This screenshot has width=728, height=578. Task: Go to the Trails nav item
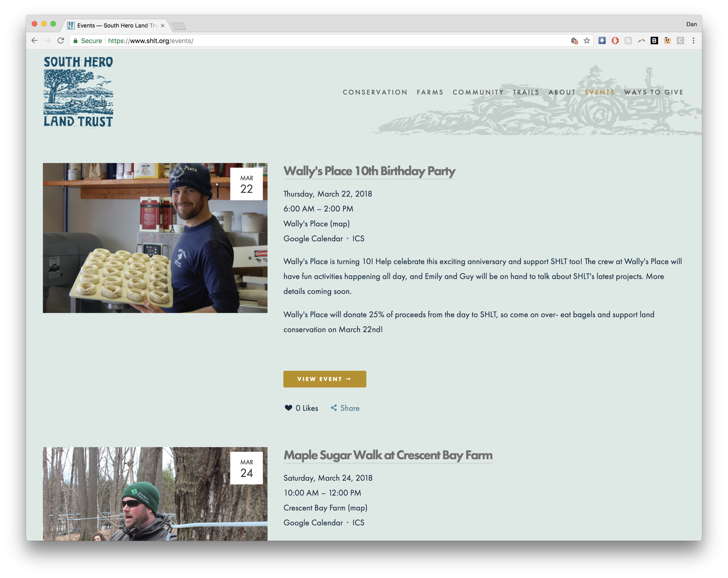click(x=526, y=92)
